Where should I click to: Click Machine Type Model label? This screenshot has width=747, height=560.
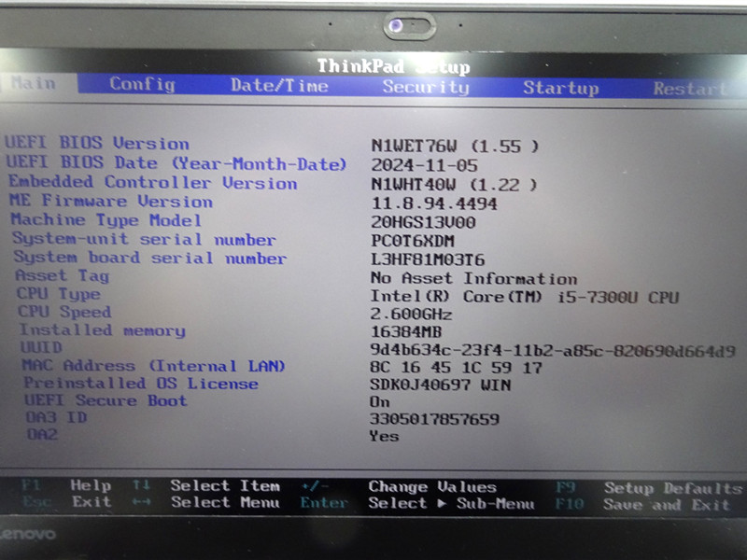click(106, 219)
